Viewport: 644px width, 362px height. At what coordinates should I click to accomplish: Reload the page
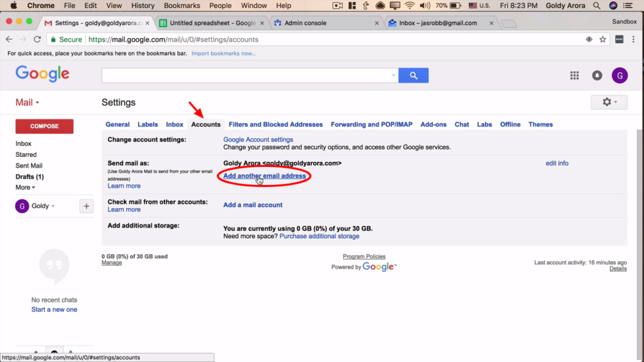[x=38, y=39]
